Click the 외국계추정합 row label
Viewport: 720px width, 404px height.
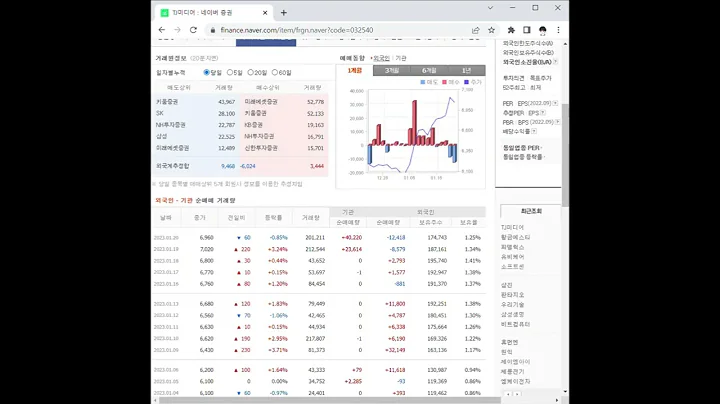click(x=172, y=166)
